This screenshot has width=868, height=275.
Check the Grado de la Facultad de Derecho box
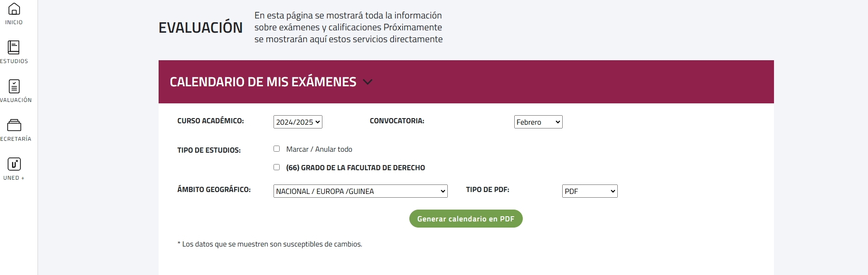click(277, 167)
